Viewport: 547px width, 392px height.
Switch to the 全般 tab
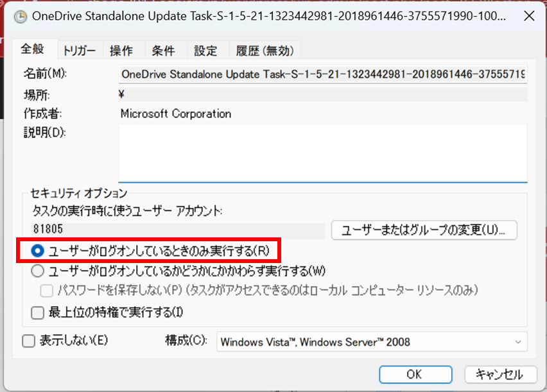pyautogui.click(x=33, y=49)
